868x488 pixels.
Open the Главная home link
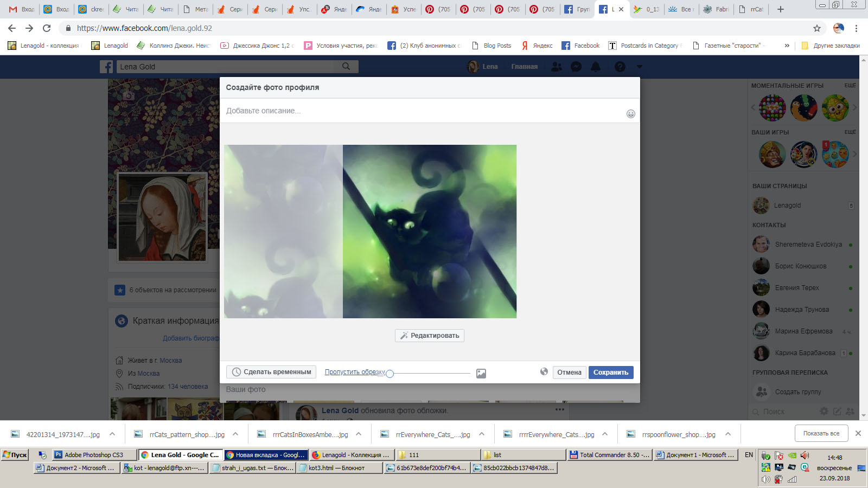pos(524,67)
